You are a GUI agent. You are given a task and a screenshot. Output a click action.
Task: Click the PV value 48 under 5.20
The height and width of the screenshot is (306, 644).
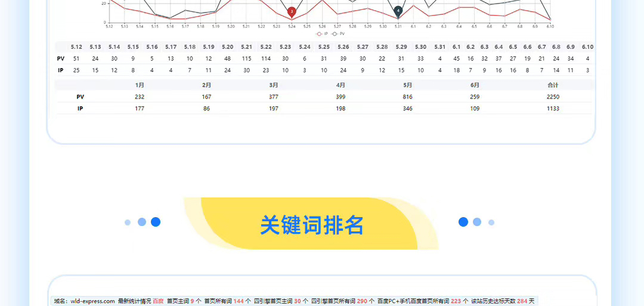(228, 58)
